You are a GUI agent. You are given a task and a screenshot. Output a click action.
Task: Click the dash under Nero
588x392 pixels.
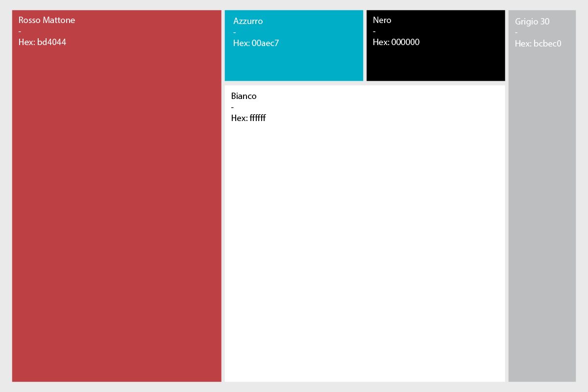tap(374, 31)
